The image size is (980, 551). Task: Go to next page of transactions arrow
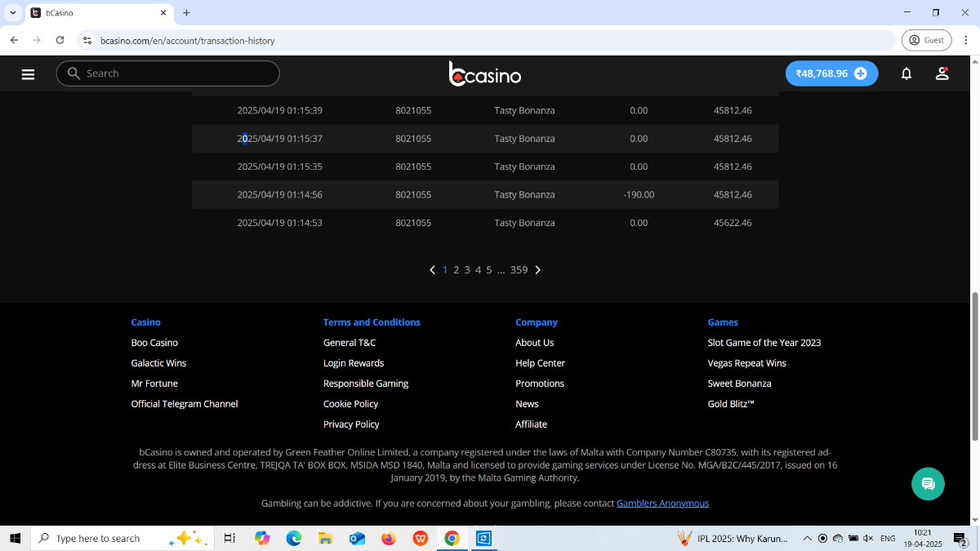pyautogui.click(x=537, y=270)
